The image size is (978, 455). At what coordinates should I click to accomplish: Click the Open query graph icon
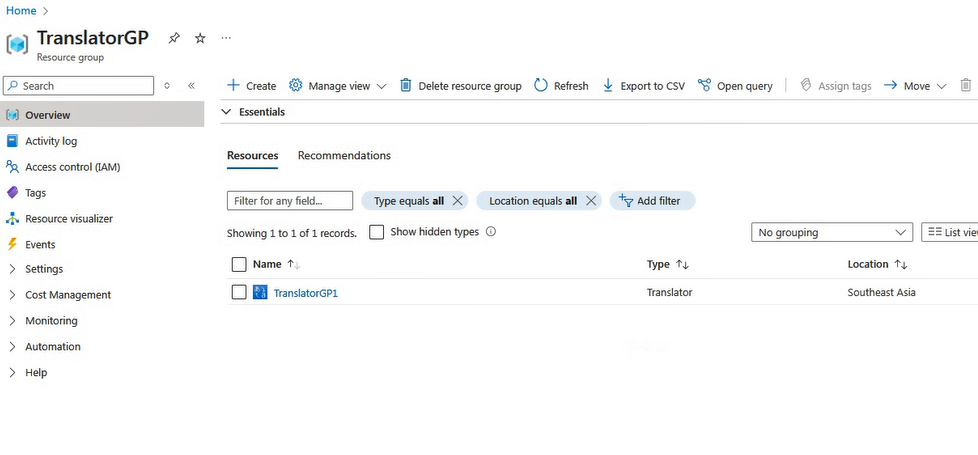coord(704,85)
